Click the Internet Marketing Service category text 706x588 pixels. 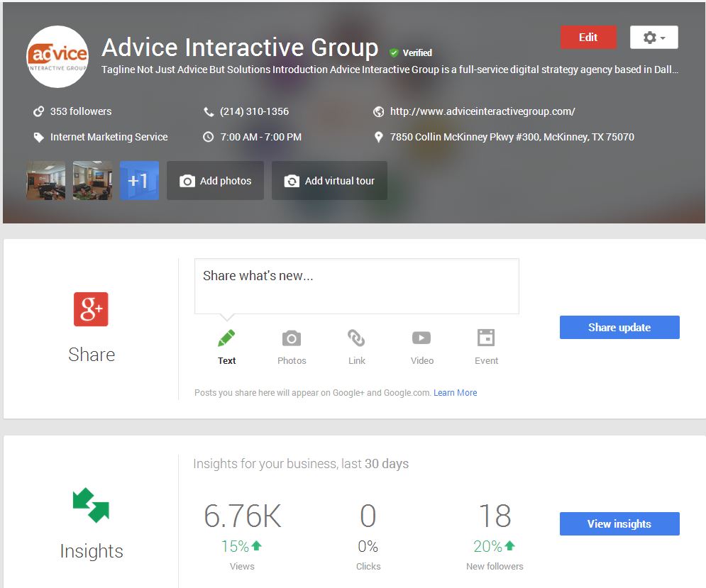(109, 137)
